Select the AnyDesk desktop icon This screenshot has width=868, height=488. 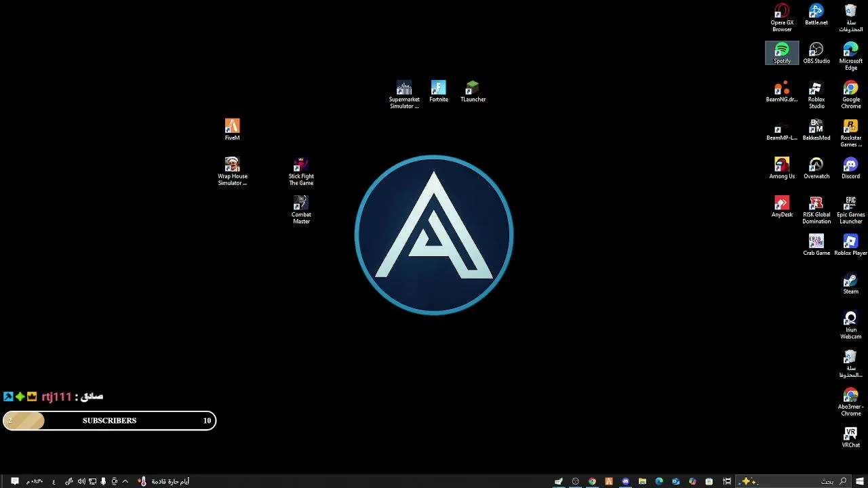782,207
